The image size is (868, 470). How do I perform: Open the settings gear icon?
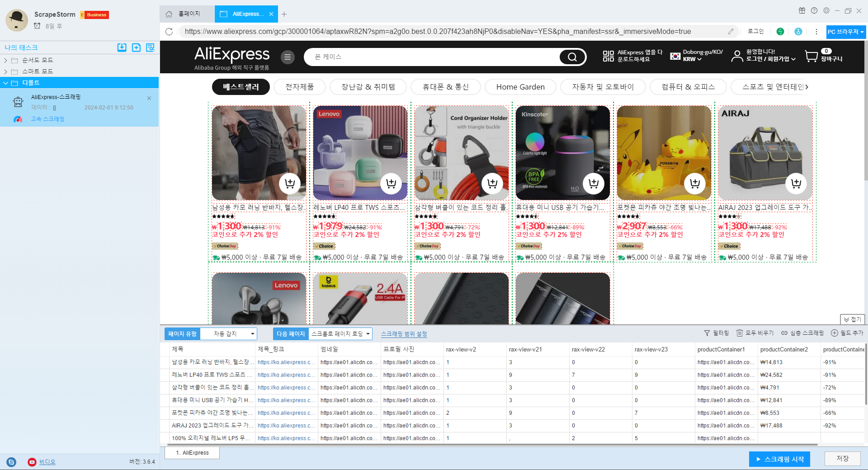pos(826,10)
